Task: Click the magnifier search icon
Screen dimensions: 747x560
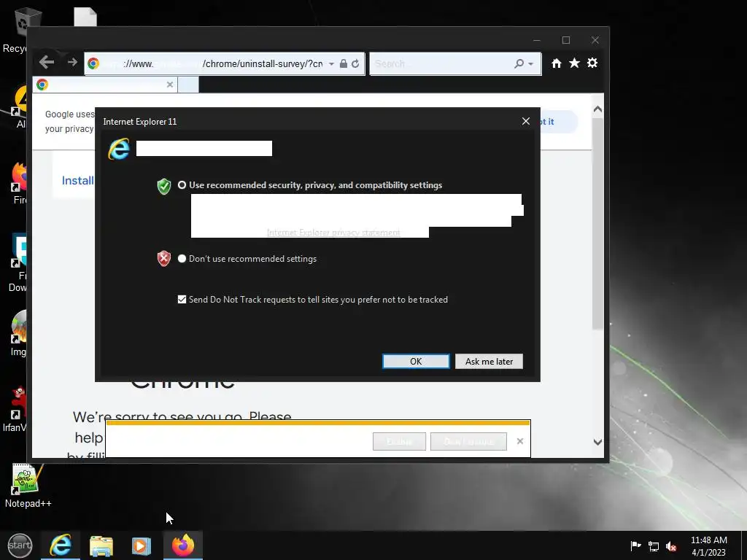Action: point(519,64)
